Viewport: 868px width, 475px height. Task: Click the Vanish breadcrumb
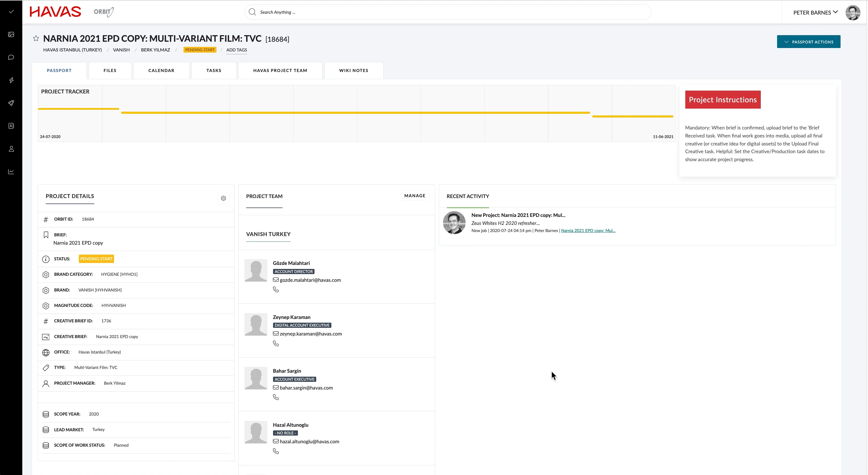pos(121,50)
